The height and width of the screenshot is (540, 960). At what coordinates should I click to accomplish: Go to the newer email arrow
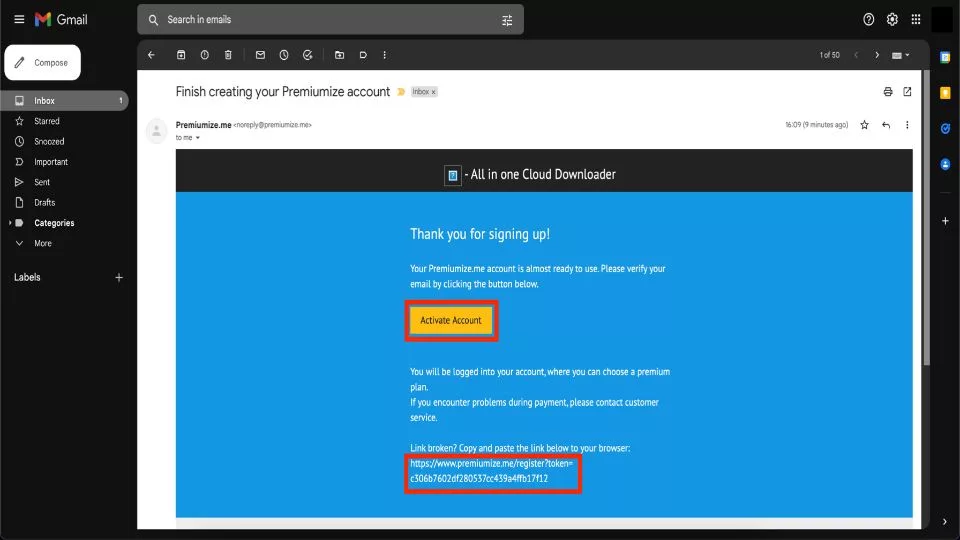pyautogui.click(x=856, y=55)
